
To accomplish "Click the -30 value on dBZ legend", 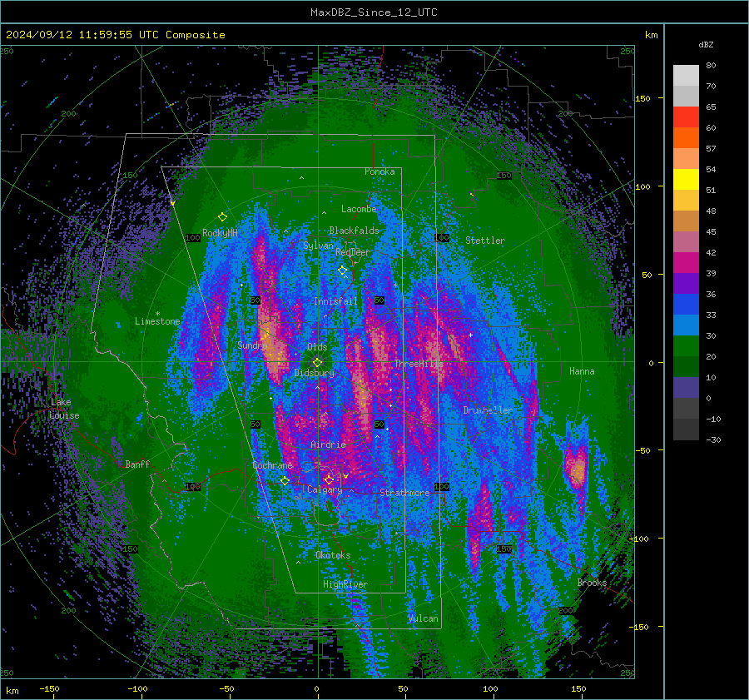I will click(713, 439).
